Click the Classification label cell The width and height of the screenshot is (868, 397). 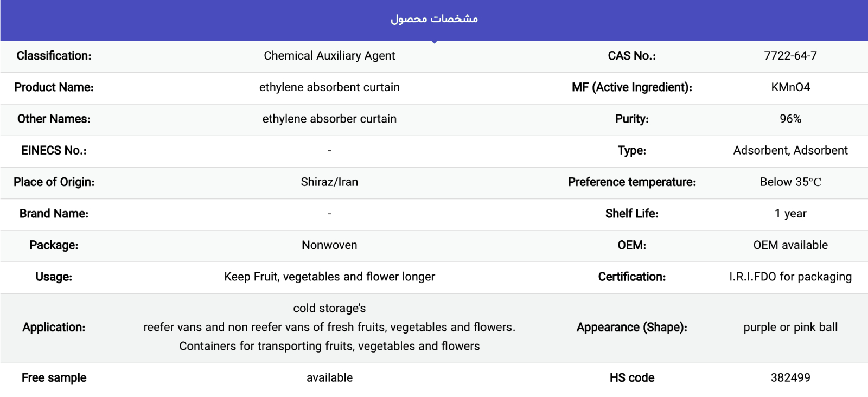54,56
